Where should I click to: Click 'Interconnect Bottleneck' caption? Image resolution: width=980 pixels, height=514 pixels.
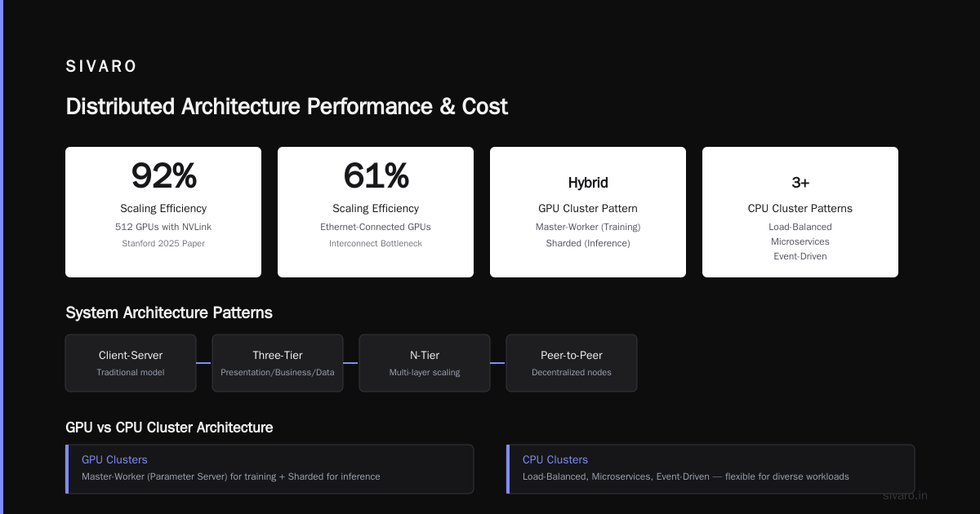pos(376,243)
